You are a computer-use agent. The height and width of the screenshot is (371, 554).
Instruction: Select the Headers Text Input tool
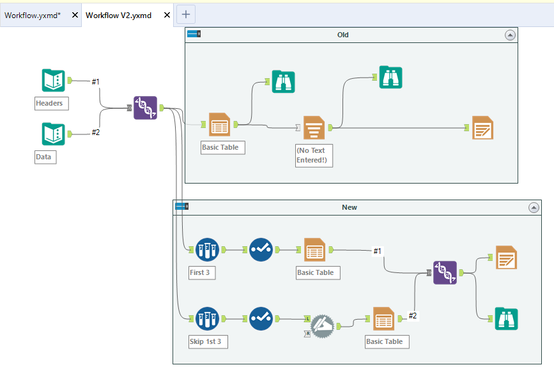point(53,80)
